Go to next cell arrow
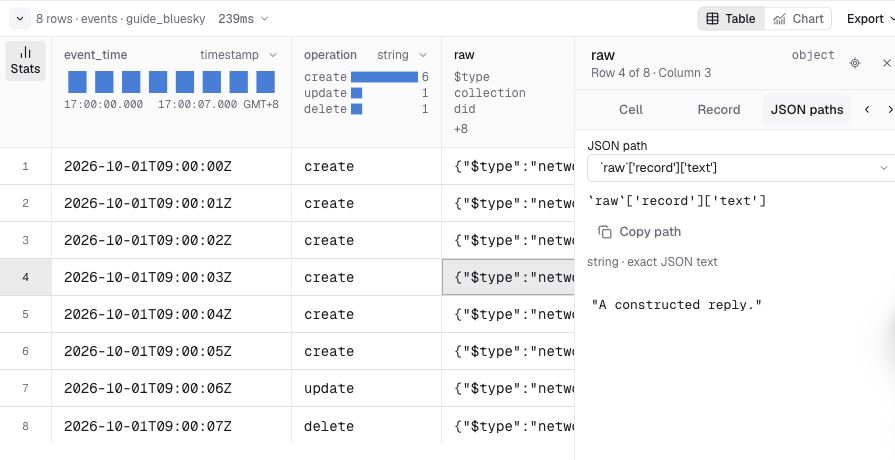The height and width of the screenshot is (460, 895). click(890, 110)
